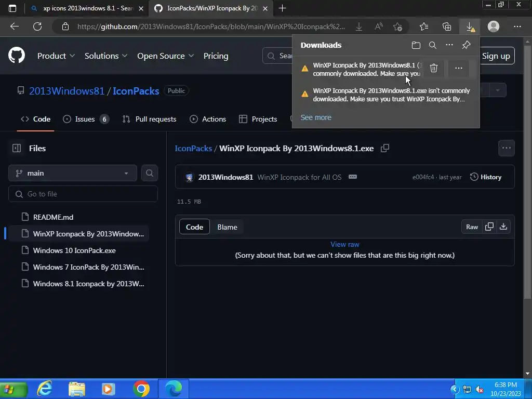Open main branch dropdown

(x=73, y=173)
